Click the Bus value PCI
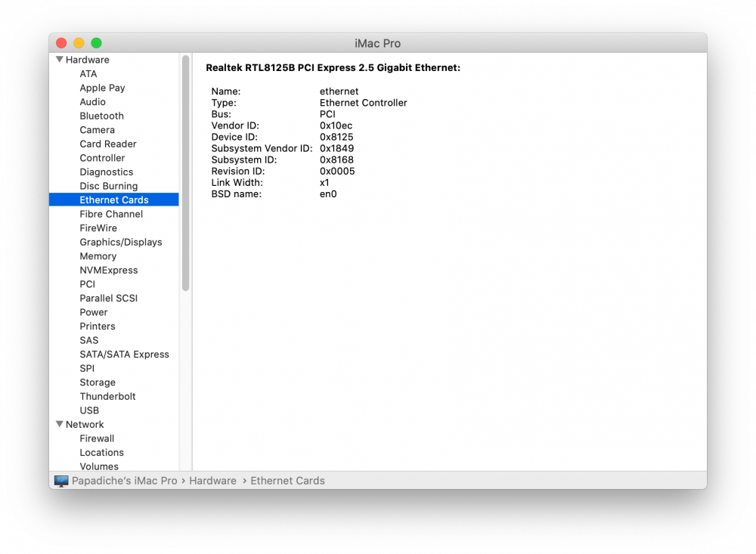 tap(327, 114)
